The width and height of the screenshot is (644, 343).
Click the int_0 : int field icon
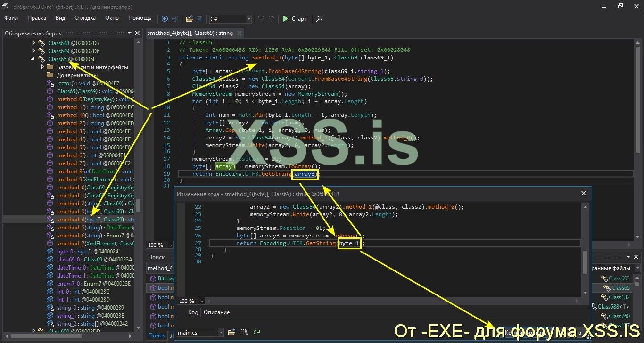tap(50, 292)
